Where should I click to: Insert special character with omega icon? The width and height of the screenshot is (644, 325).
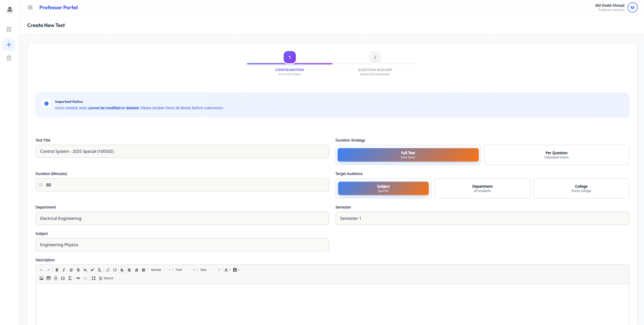click(63, 278)
